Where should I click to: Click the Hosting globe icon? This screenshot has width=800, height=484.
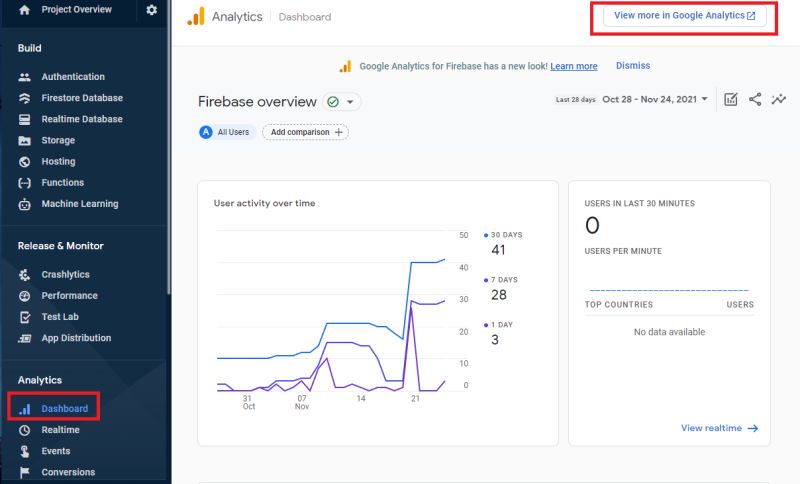click(24, 162)
